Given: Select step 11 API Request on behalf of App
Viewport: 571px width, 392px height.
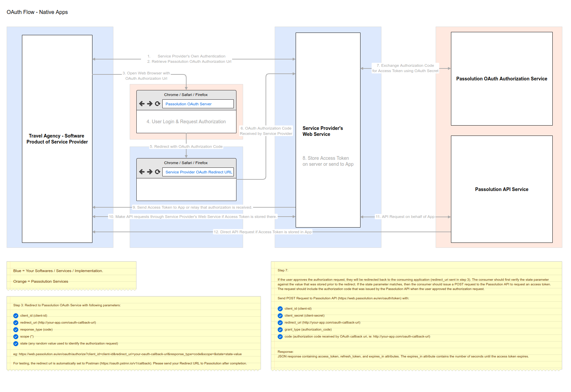Looking at the screenshot, I should click(405, 217).
